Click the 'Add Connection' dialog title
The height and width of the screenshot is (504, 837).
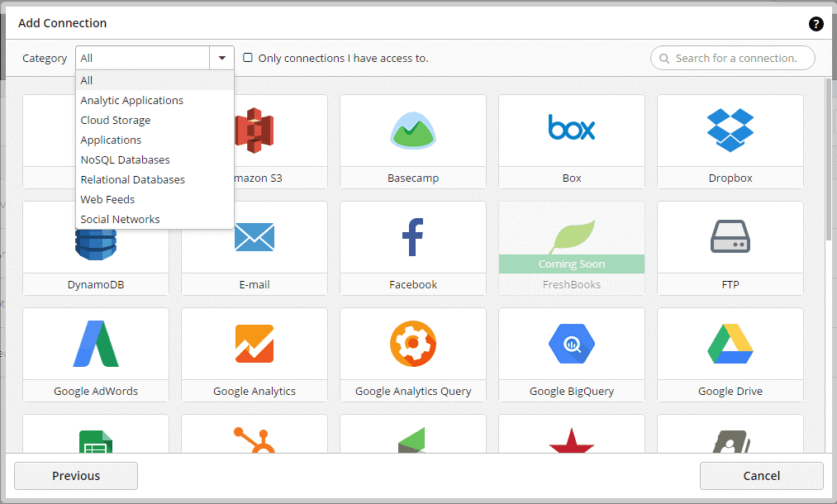coord(63,23)
